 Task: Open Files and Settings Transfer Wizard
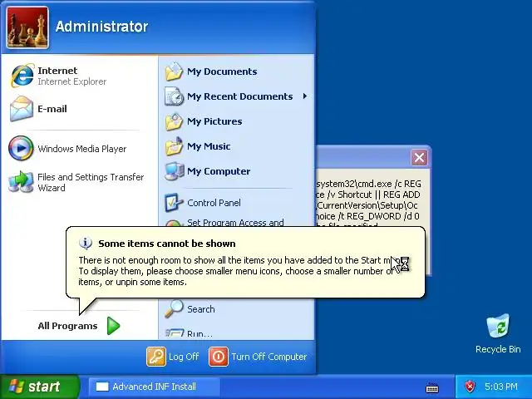click(80, 182)
